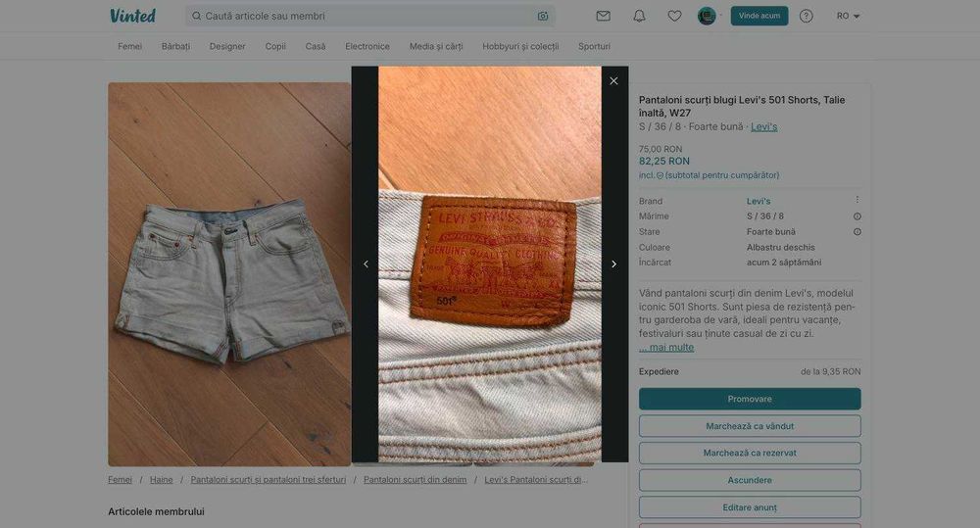Open Haine breadcrumb link

click(162, 480)
